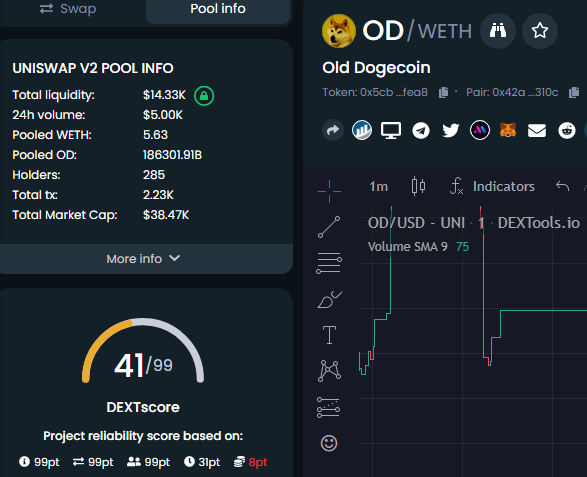This screenshot has width=587, height=477.
Task: Change the 1m chart interval
Action: [378, 186]
